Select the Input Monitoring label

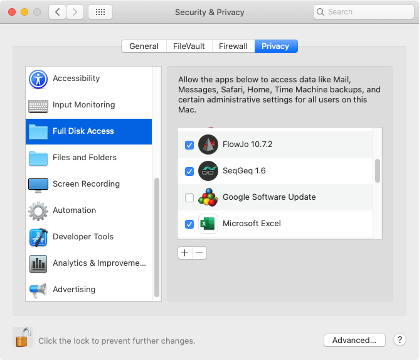(x=84, y=105)
